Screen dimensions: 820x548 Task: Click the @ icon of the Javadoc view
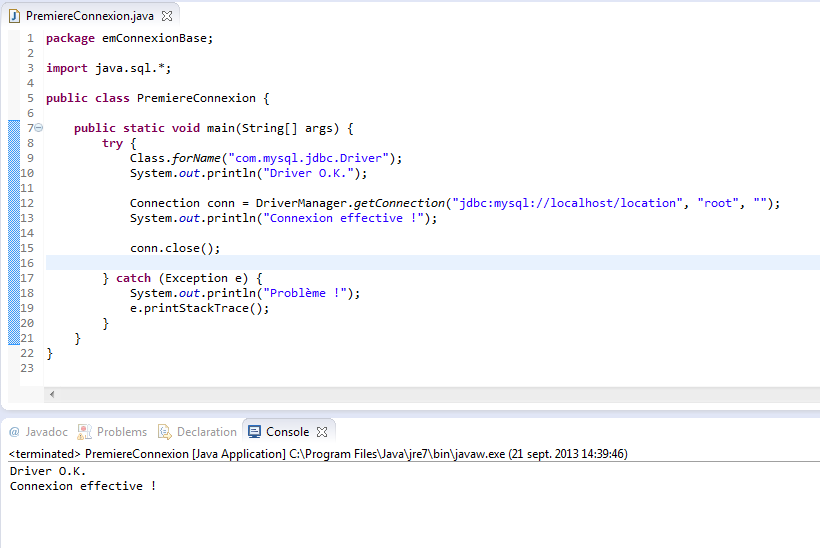14,432
